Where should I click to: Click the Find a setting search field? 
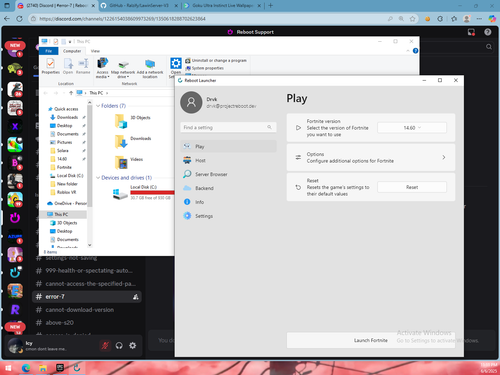(x=228, y=127)
